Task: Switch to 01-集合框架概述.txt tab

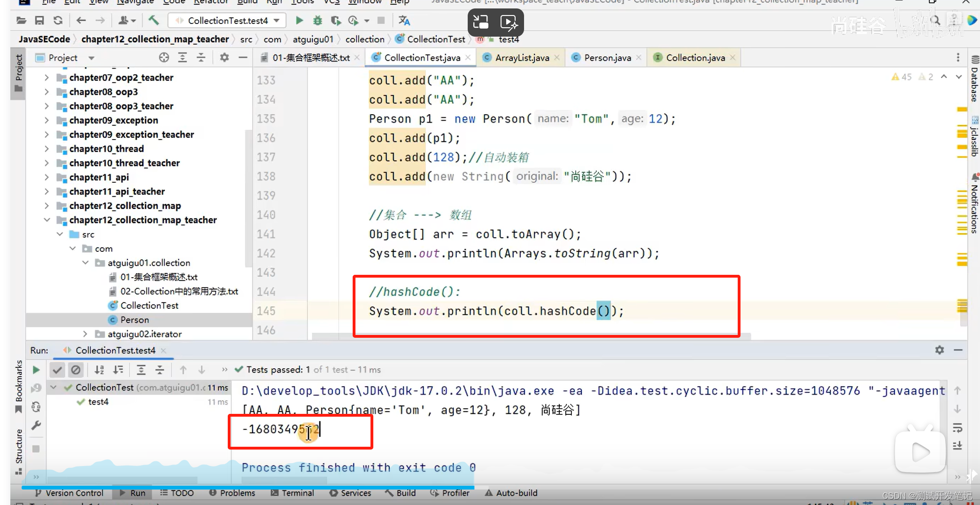Action: tap(311, 58)
